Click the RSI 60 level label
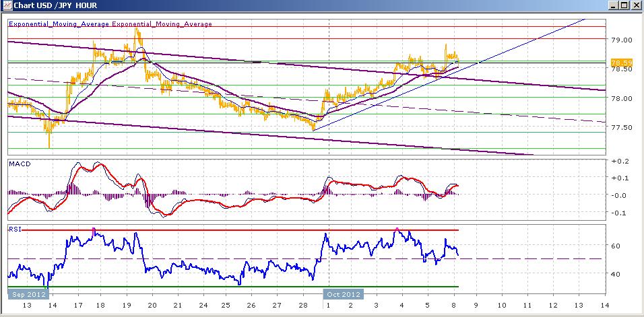Image resolution: width=644 pixels, height=317 pixels. click(616, 246)
